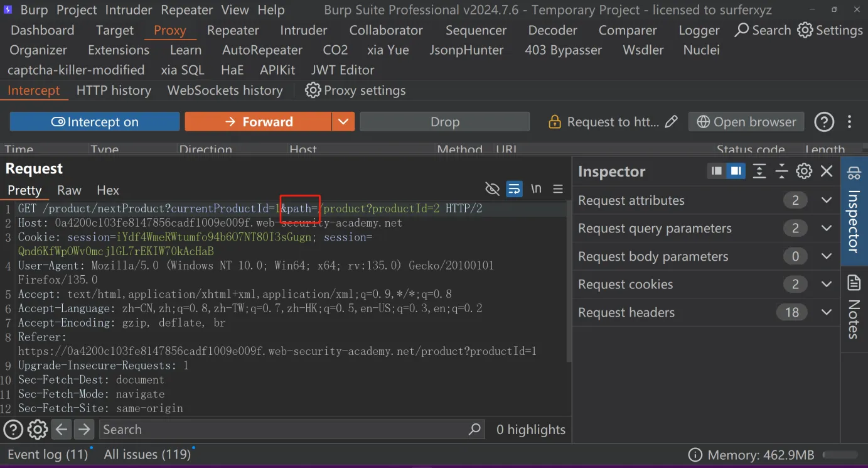
Task: Select the Pretty view tab
Action: [x=24, y=190]
